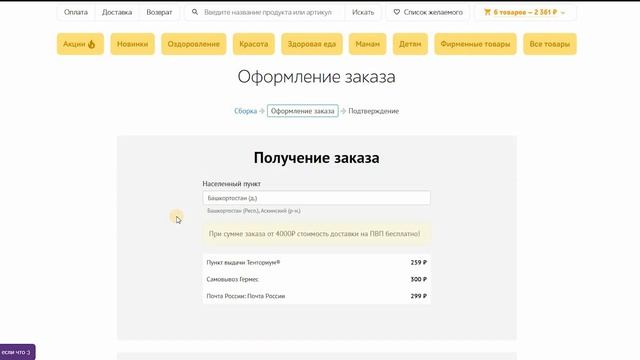Click the Населенный пункт input field

point(316,198)
